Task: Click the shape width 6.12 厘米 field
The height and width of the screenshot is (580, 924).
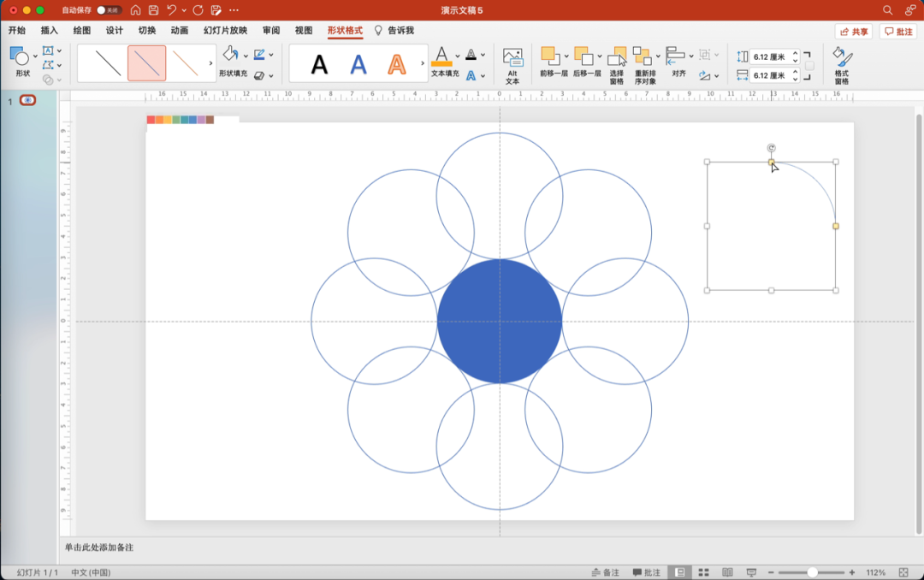Action: [770, 75]
